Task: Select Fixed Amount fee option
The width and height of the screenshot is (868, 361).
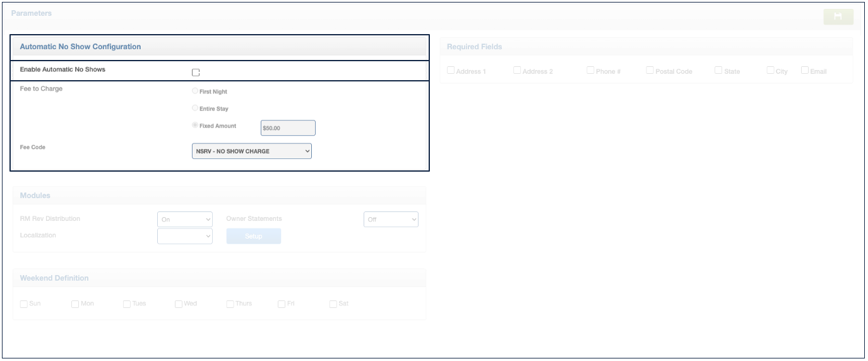Action: pyautogui.click(x=195, y=126)
